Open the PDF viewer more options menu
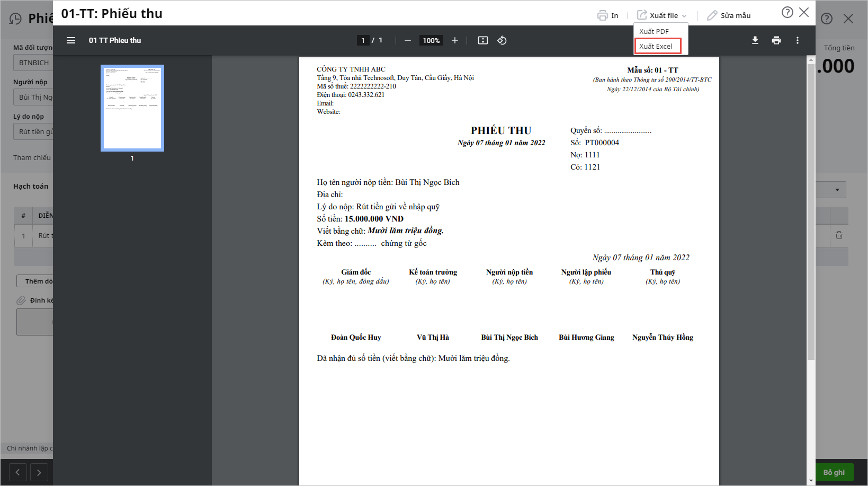This screenshot has height=486, width=868. point(797,40)
